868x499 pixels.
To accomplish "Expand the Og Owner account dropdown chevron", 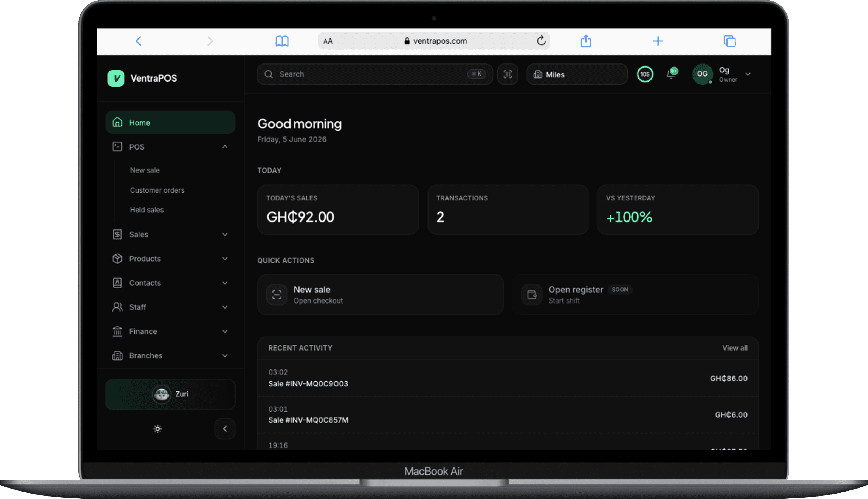I will point(748,74).
